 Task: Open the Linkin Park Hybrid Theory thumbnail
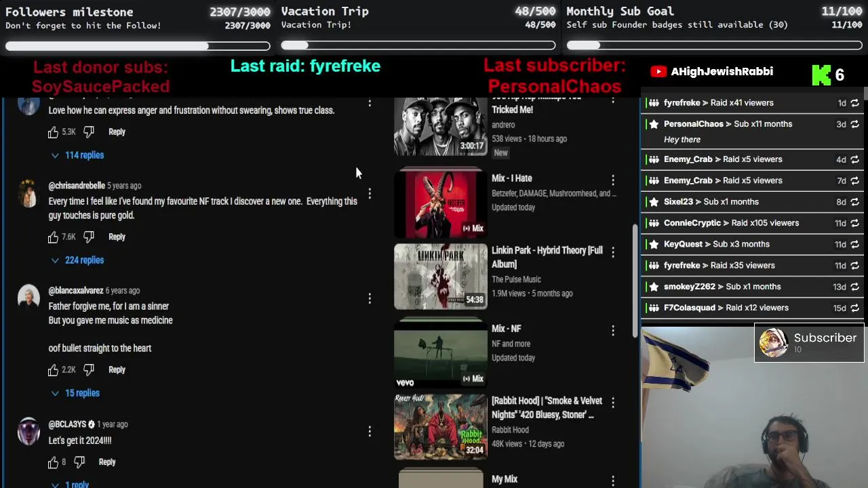coord(441,277)
